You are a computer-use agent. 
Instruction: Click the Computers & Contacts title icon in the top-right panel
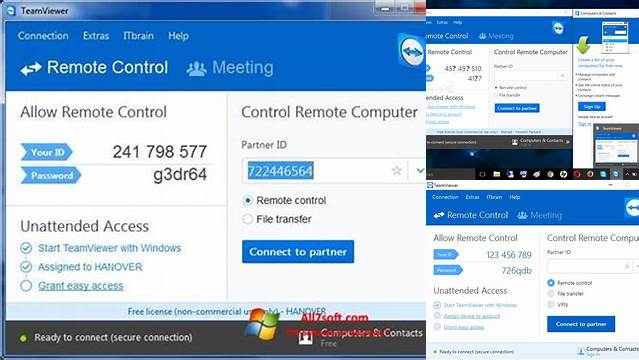point(577,13)
